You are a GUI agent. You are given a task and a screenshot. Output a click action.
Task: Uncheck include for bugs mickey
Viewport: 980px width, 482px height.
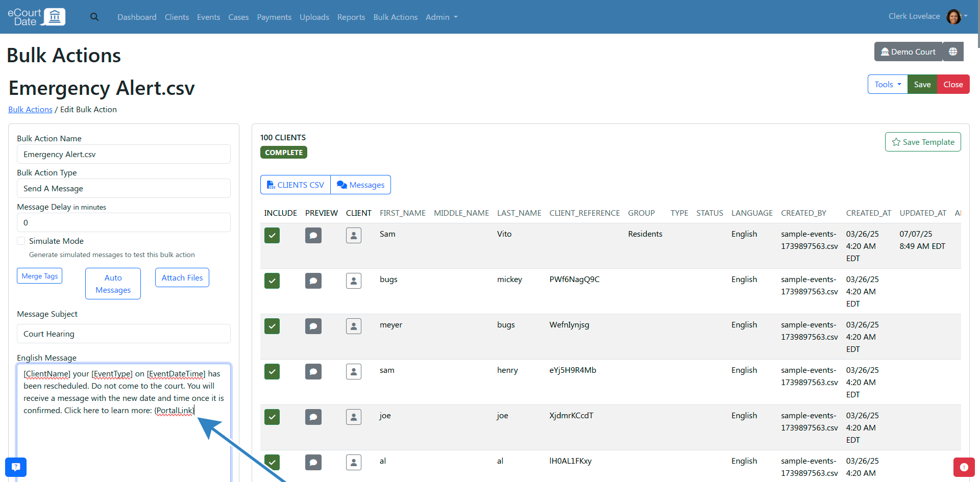pos(272,281)
